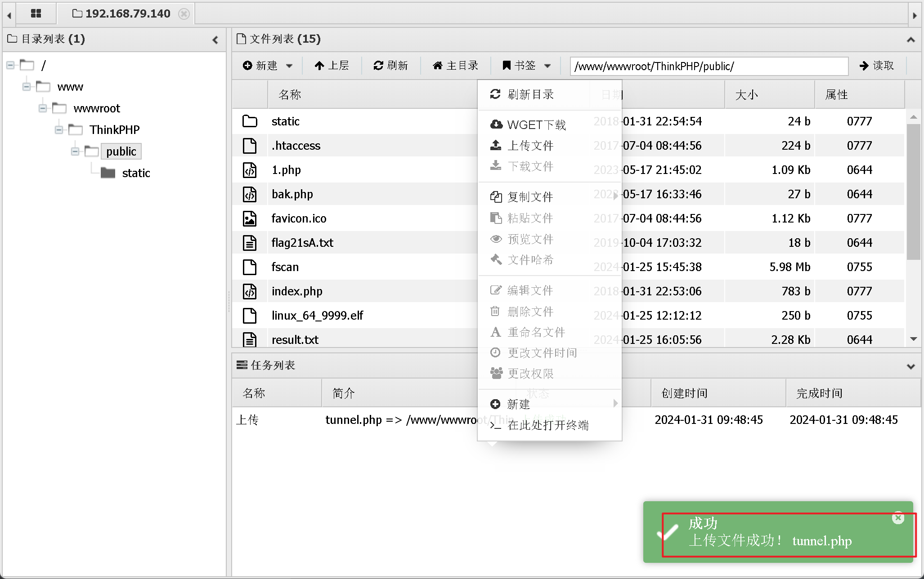This screenshot has height=579, width=924.
Task: Collapse the ThinkPHP tree node
Action: (59, 130)
